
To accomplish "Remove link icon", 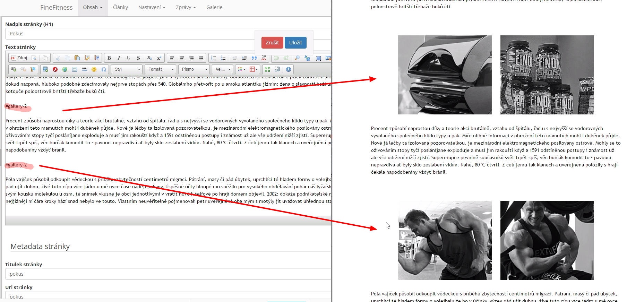I will coord(23,69).
